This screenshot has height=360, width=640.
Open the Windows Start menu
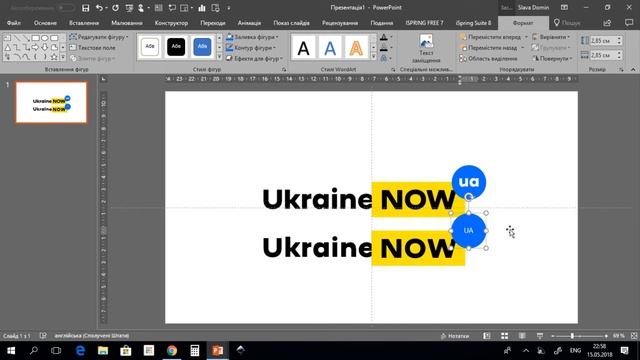tap(11, 350)
